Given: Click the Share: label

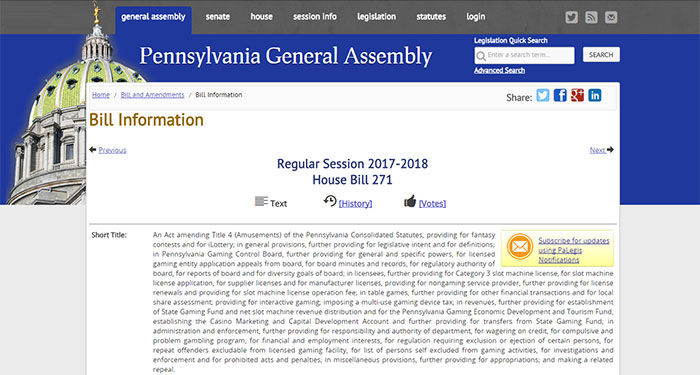Looking at the screenshot, I should coord(519,97).
